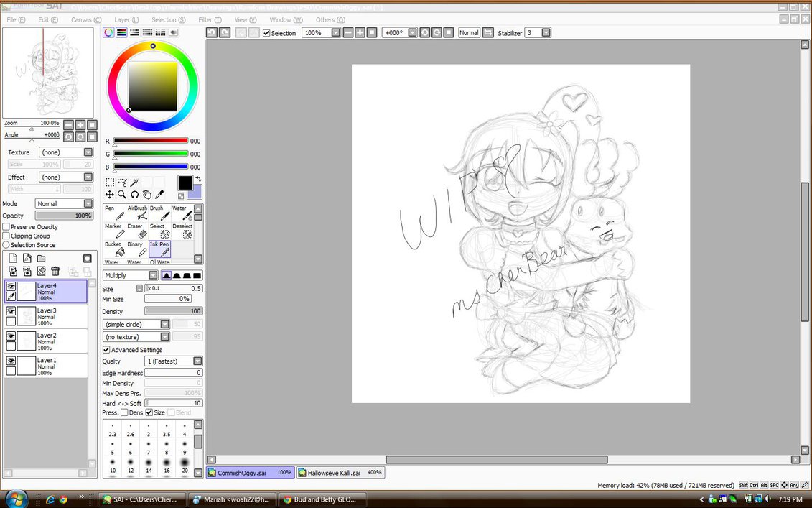The image size is (812, 508).
Task: Choose the rectangular selection tool
Action: (110, 182)
